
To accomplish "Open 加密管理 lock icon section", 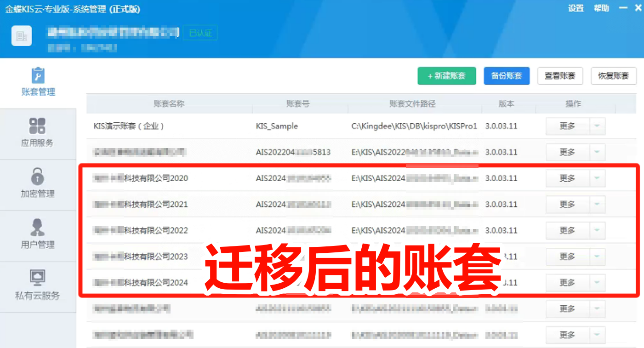I will (38, 185).
